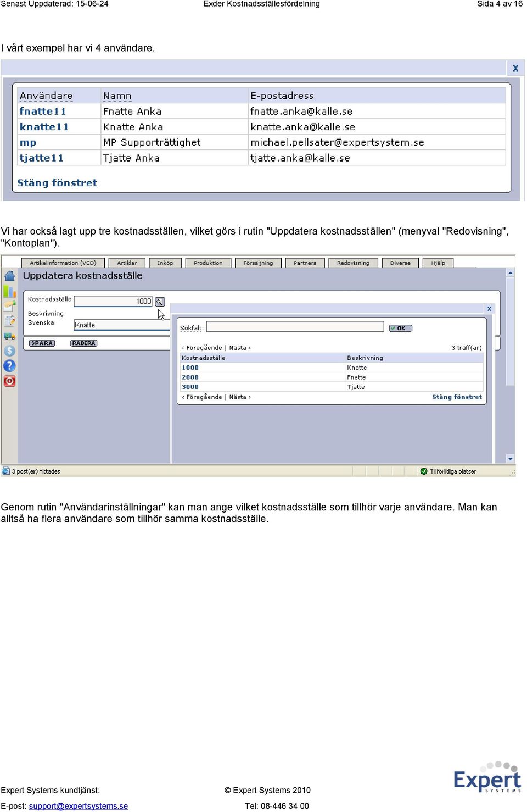Screen dimensions: 527x812
Task: Click the 'Namn' column header
Action: click(117, 96)
